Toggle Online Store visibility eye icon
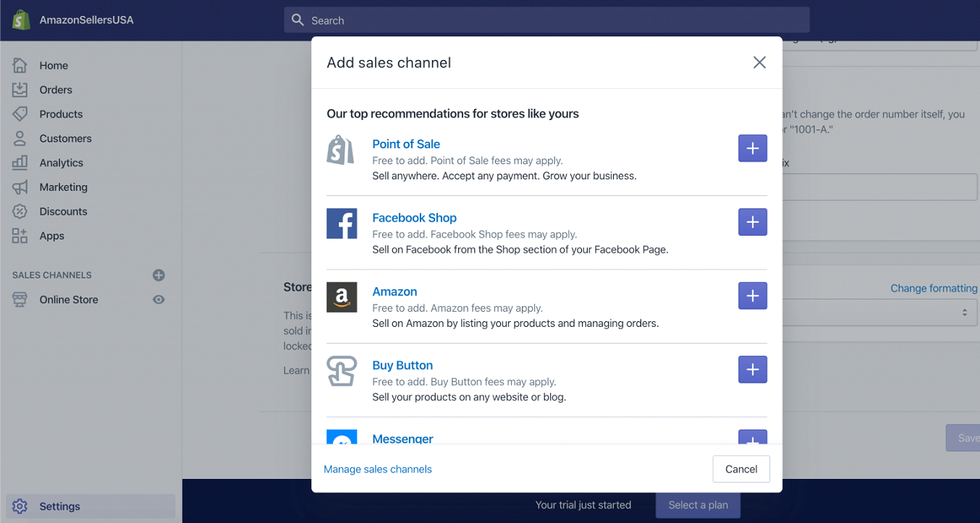 (159, 299)
